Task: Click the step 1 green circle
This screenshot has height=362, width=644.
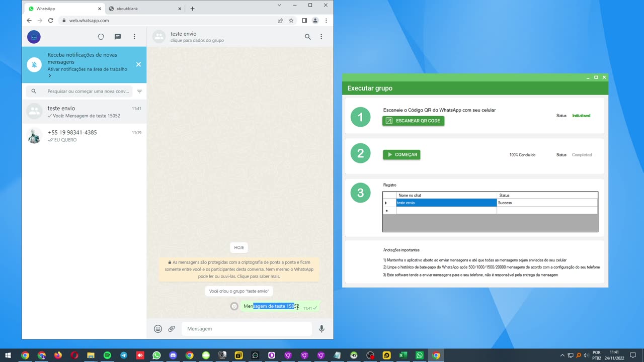Action: (x=360, y=117)
